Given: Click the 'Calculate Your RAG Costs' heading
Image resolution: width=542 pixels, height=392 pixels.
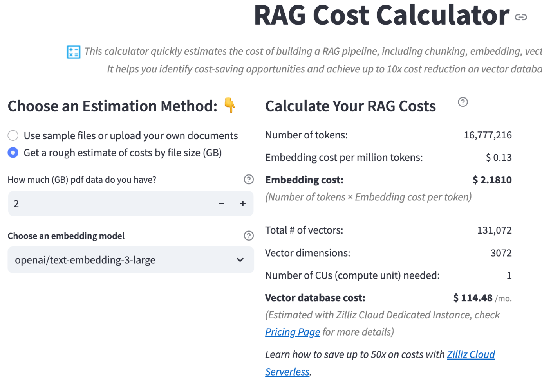Looking at the screenshot, I should [350, 106].
